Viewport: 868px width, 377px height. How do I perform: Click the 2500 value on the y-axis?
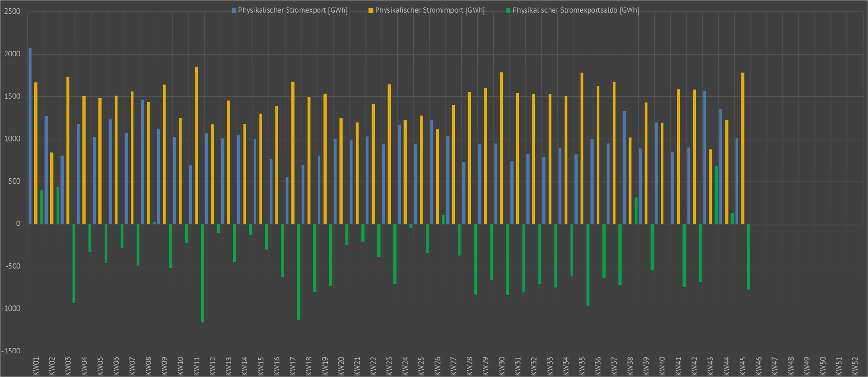click(12, 11)
